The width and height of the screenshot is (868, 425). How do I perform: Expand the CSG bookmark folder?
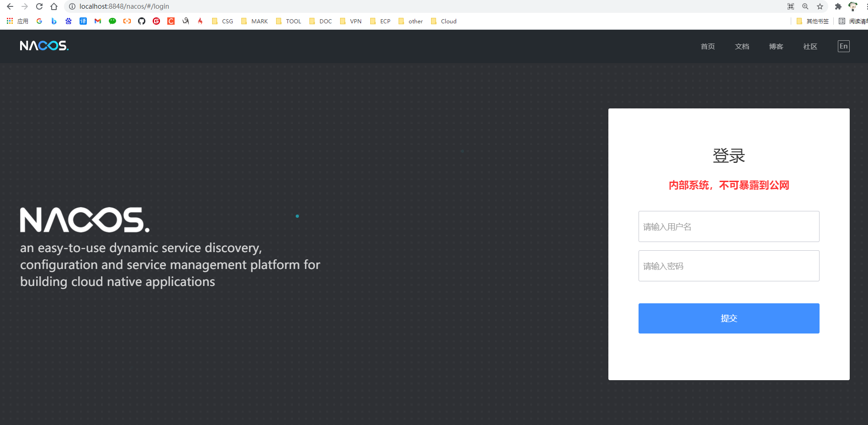tap(223, 21)
